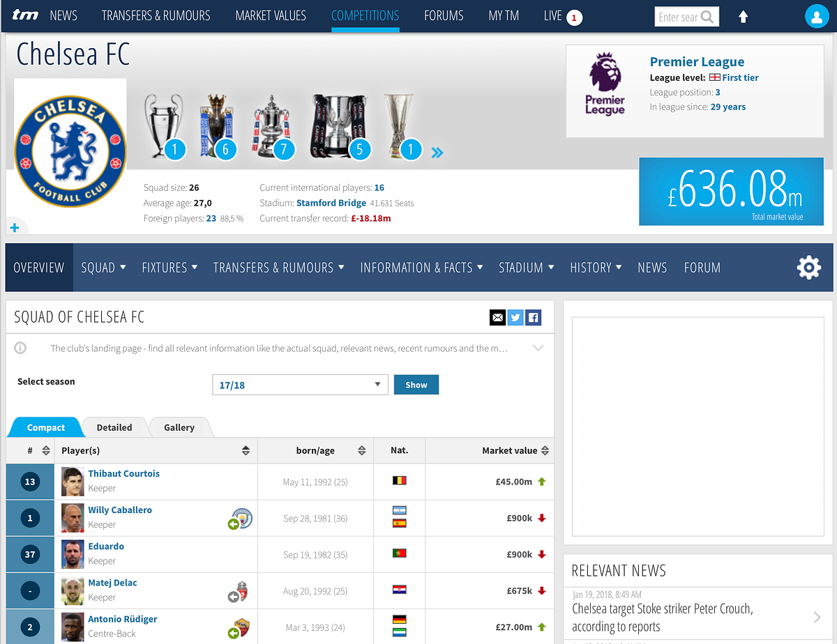Switch to the Gallery squad tab
837x644 pixels.
click(x=179, y=427)
